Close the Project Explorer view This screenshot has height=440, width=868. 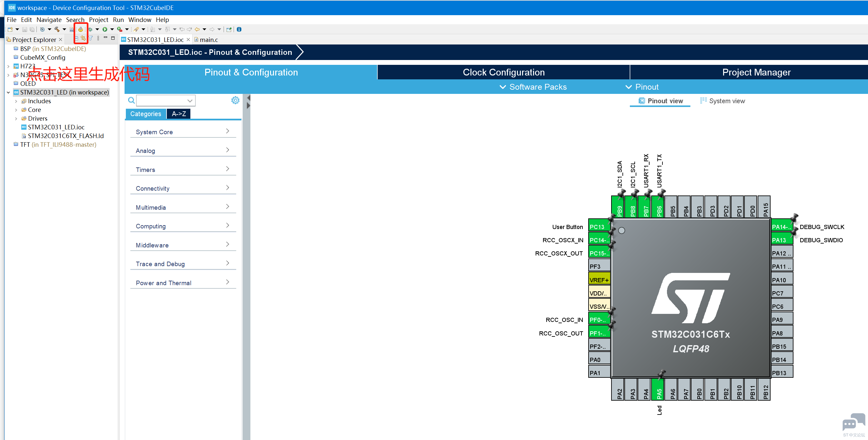(61, 40)
